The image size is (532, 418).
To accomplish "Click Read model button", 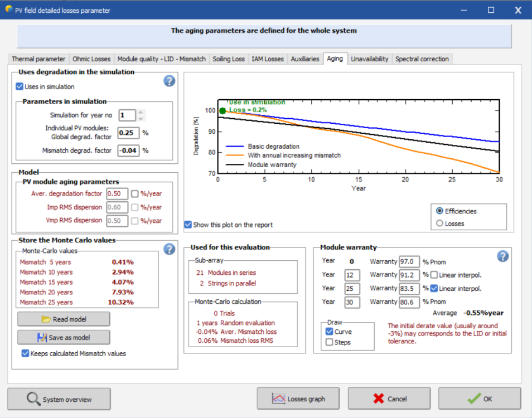I will pos(64,319).
